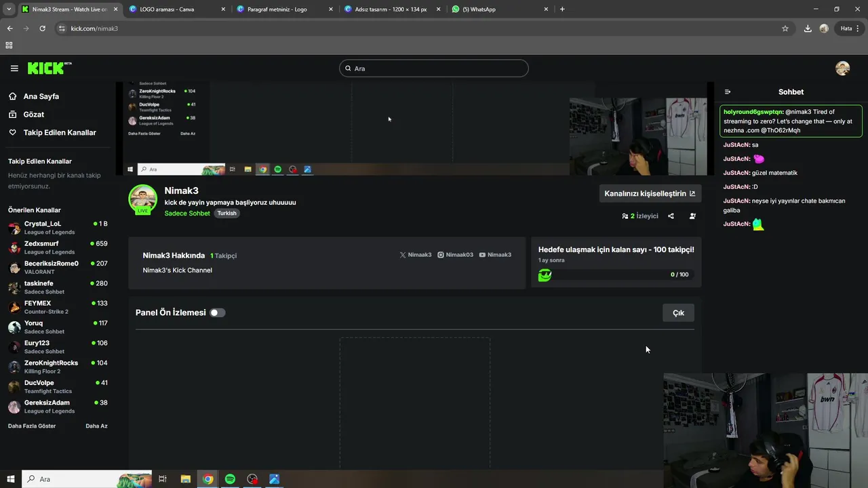Click the Ara search field

point(434,68)
